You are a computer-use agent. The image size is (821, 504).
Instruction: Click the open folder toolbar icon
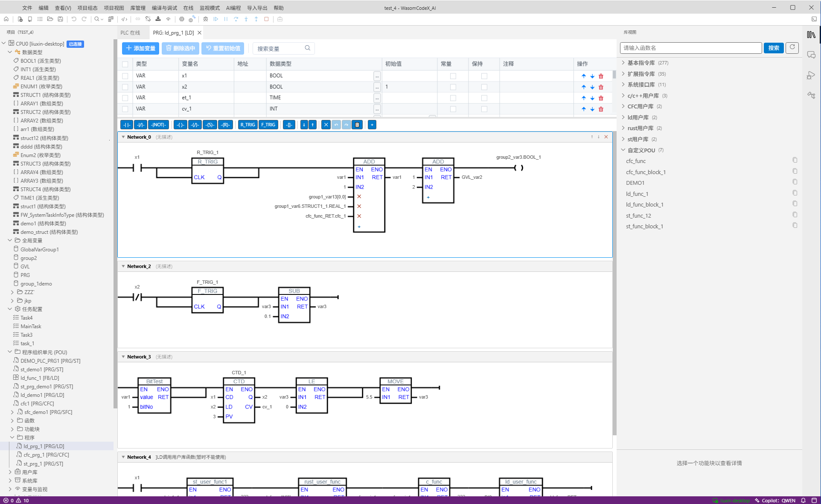tap(50, 19)
